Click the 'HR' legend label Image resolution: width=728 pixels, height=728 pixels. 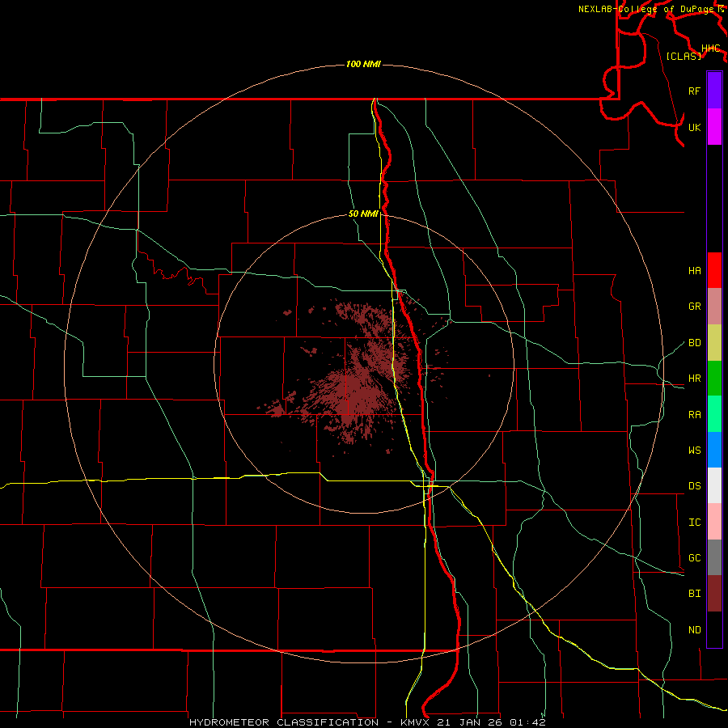point(694,378)
